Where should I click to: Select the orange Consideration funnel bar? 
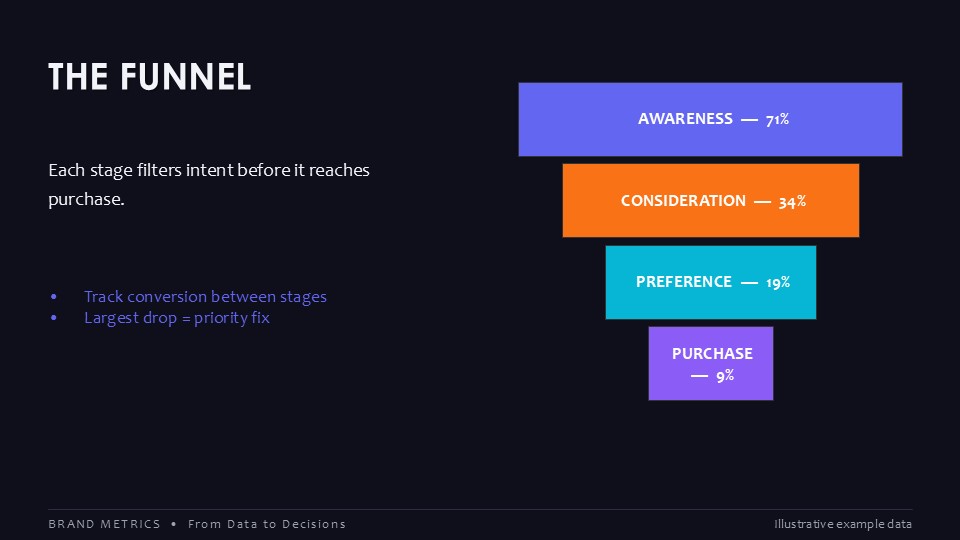point(711,200)
